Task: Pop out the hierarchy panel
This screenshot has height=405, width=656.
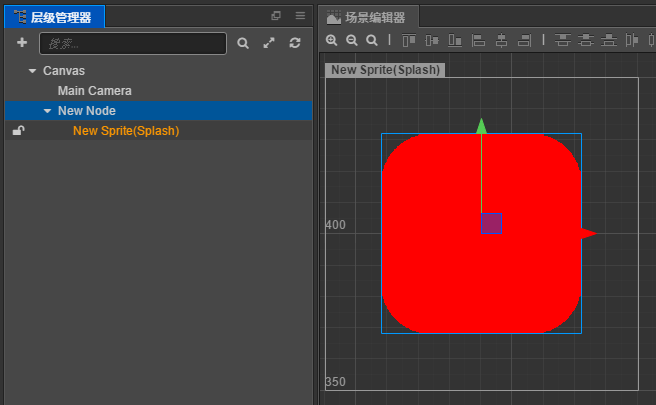Action: (x=276, y=16)
